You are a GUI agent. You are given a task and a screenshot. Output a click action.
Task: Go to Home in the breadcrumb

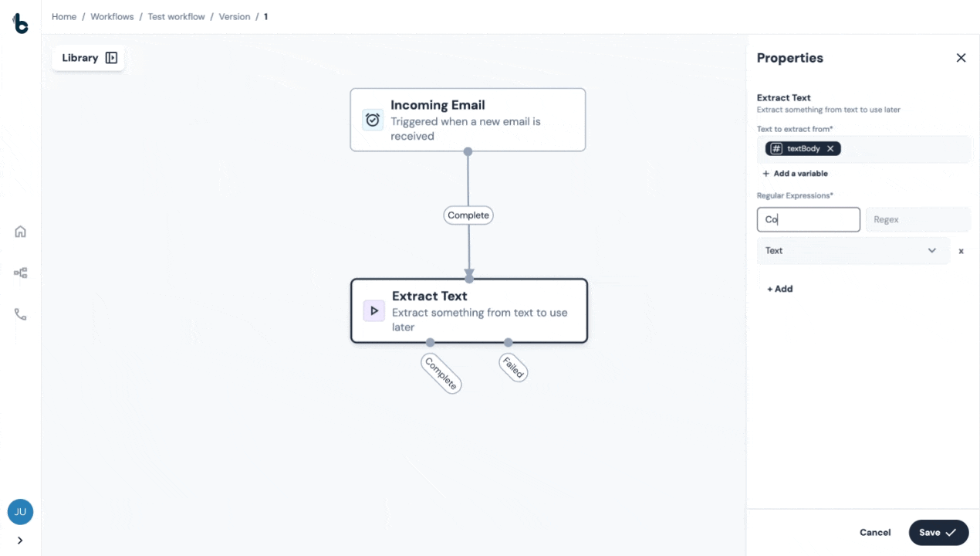(x=64, y=17)
